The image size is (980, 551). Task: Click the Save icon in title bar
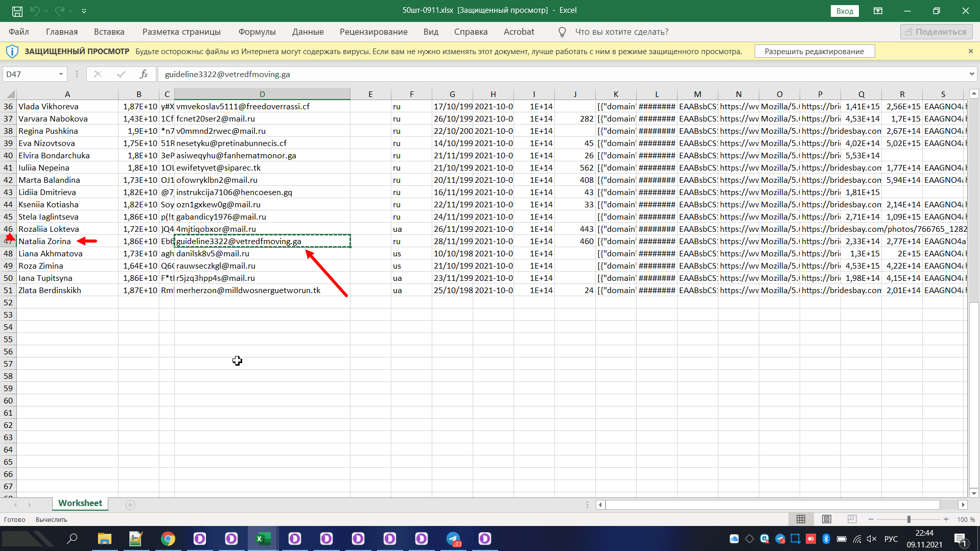coord(17,11)
